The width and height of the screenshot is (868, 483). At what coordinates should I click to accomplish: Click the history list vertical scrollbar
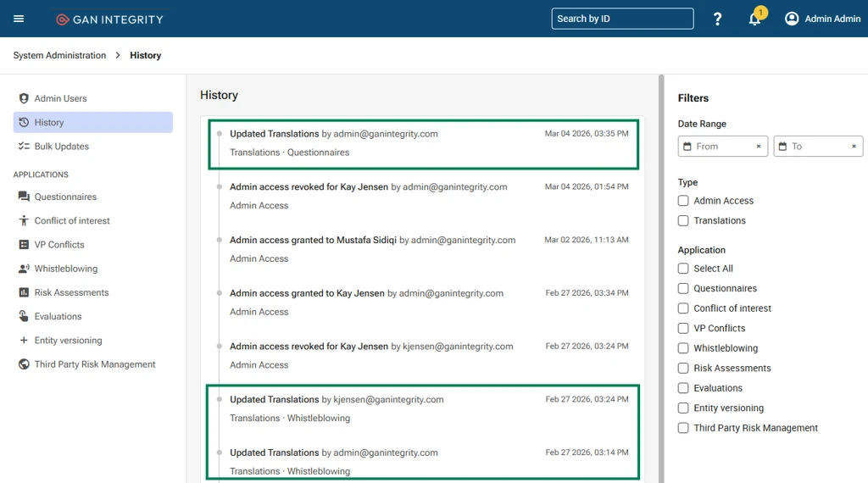pos(661,279)
